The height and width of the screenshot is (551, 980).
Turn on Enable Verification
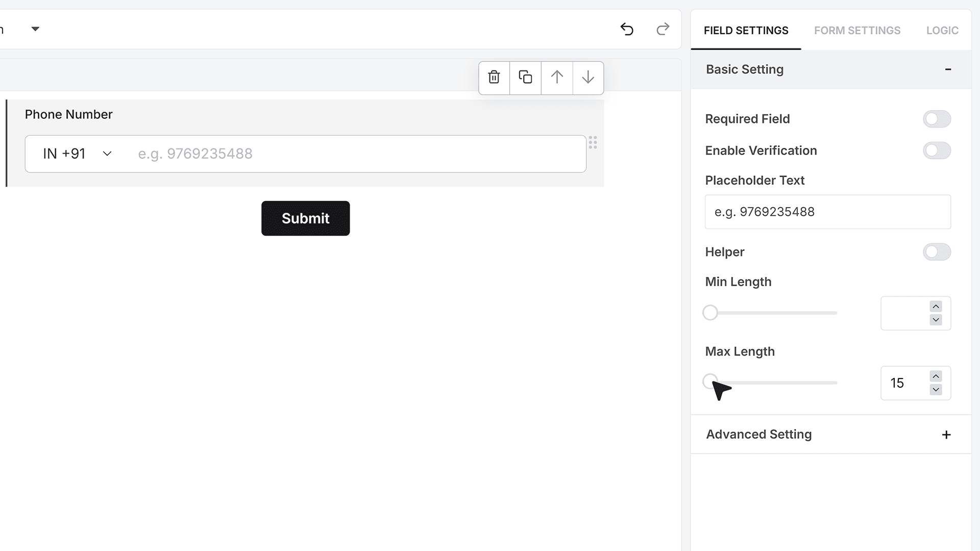tap(937, 151)
